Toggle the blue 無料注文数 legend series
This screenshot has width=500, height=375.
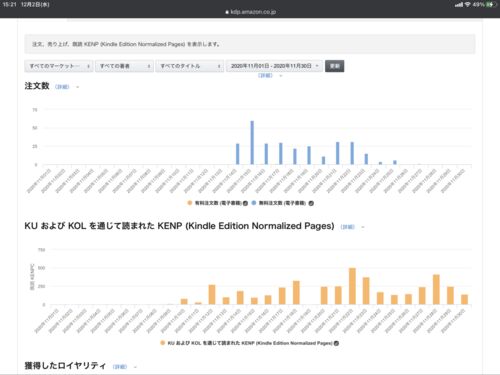point(254,203)
